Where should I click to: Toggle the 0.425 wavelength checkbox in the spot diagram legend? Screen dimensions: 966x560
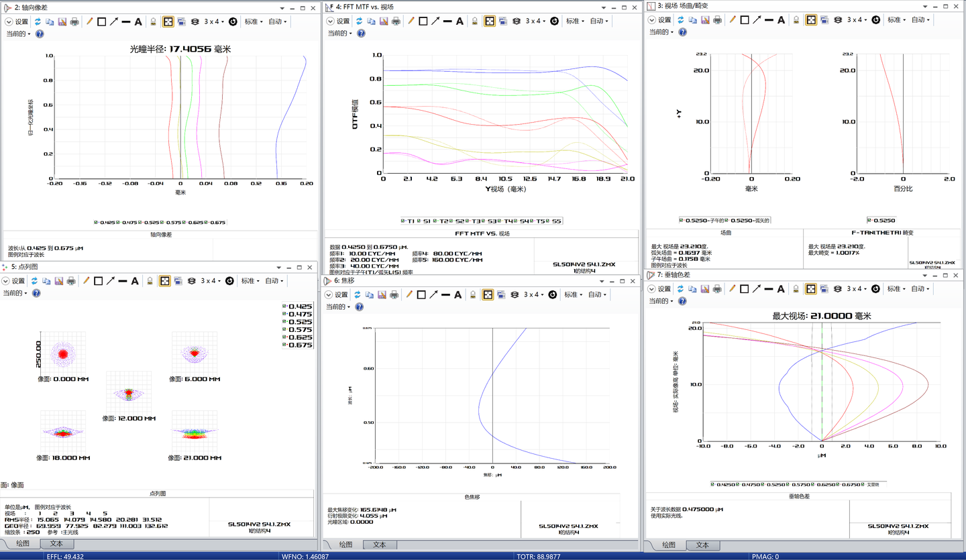pyautogui.click(x=284, y=306)
